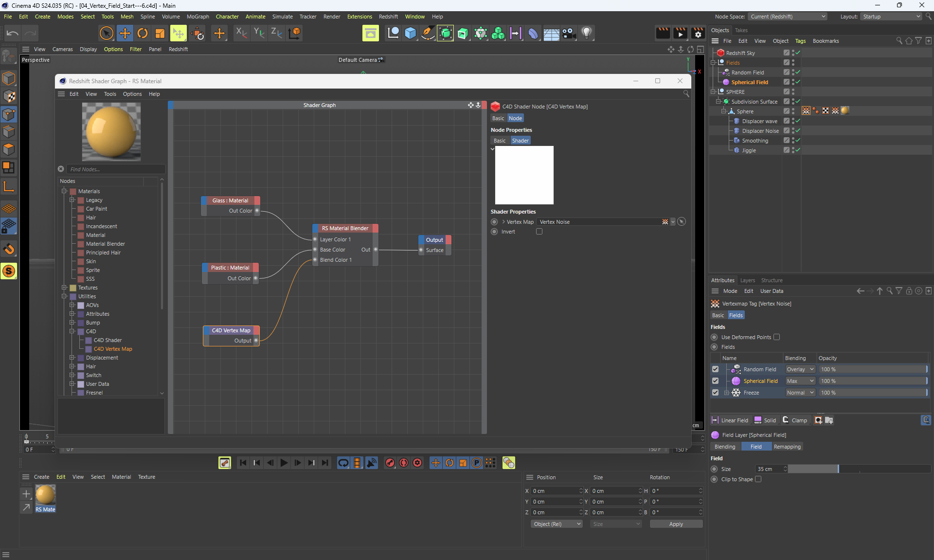
Task: Select the Rotate tool icon
Action: tap(142, 33)
